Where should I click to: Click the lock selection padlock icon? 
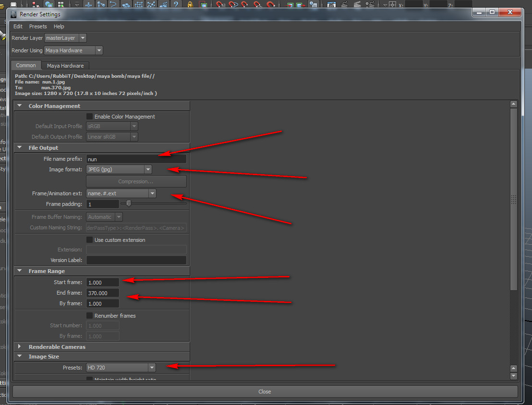point(190,4)
